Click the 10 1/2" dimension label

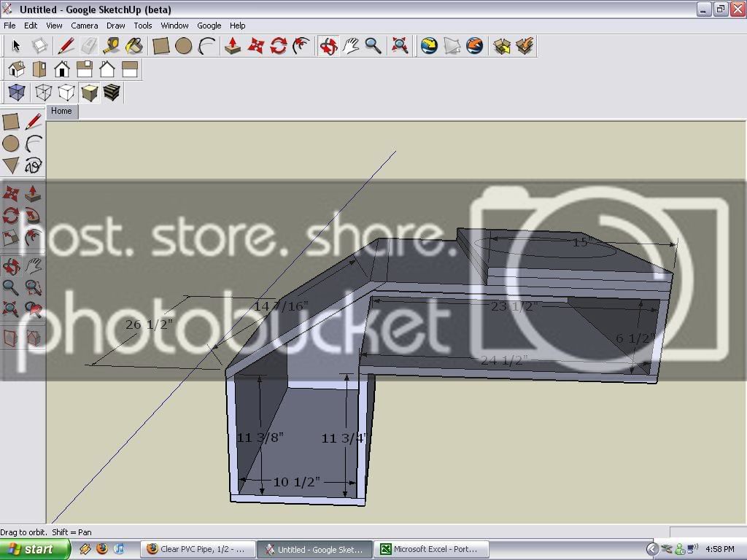click(296, 482)
